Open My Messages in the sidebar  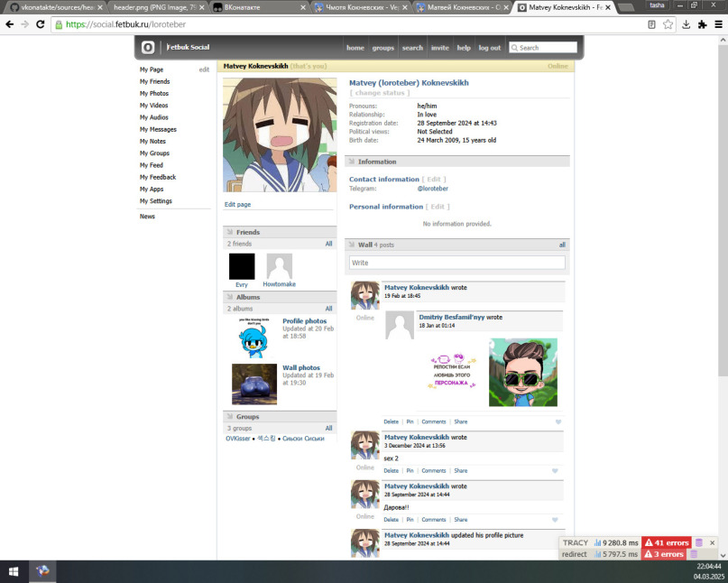point(158,129)
